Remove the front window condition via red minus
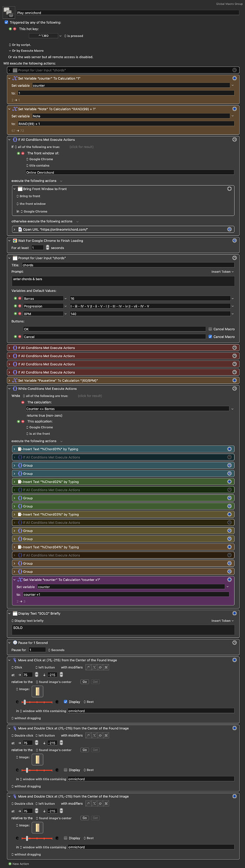 [23, 153]
